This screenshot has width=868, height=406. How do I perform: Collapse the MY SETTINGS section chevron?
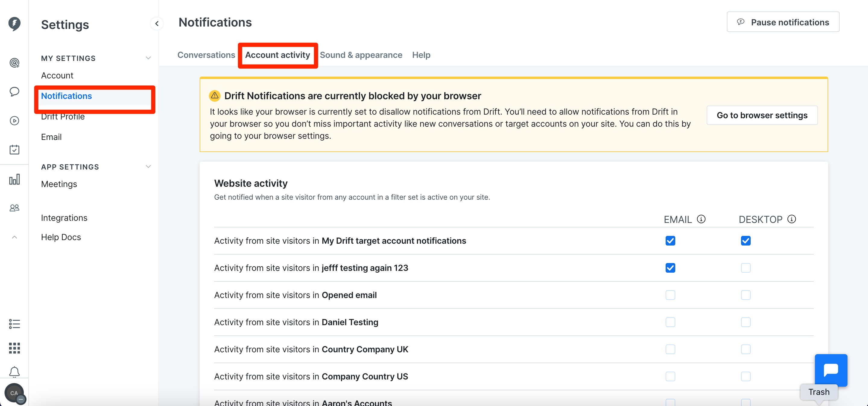(148, 58)
